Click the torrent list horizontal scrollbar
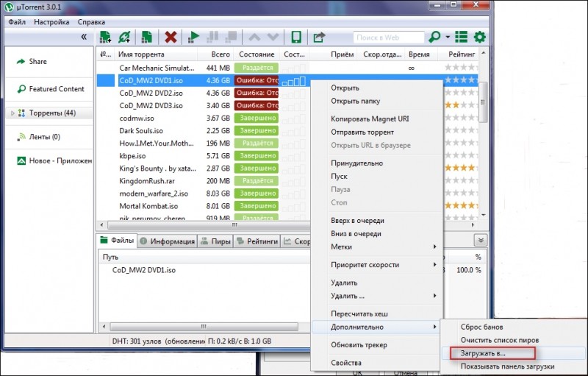 tap(208, 225)
